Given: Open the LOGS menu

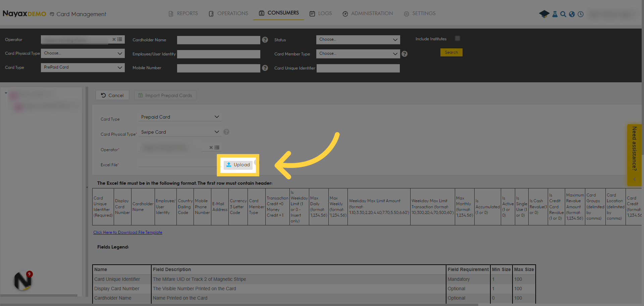Looking at the screenshot, I should point(321,13).
